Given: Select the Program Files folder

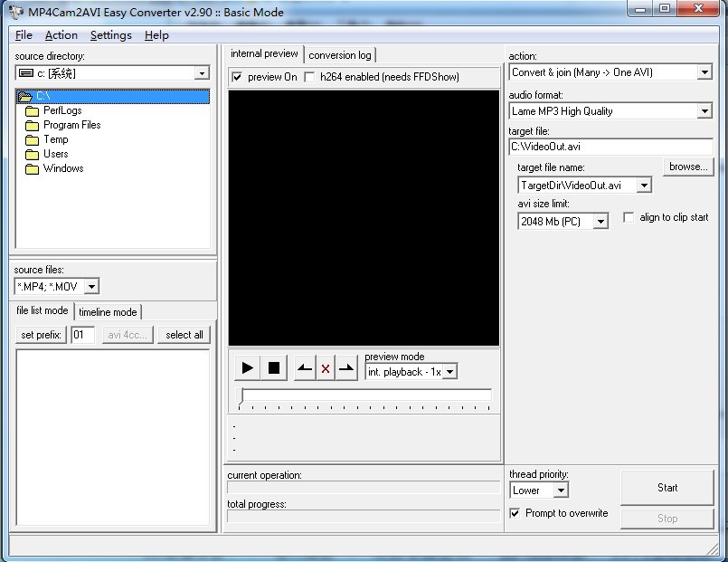Looking at the screenshot, I should 71,125.
